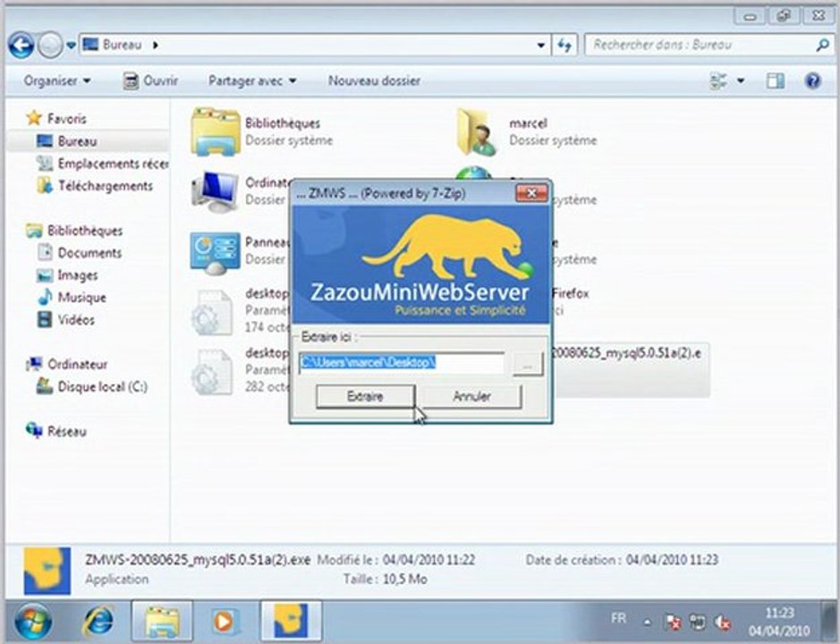Expand the arrow after Bureau breadcrumb
Image resolution: width=840 pixels, height=644 pixels.
pyautogui.click(x=156, y=45)
